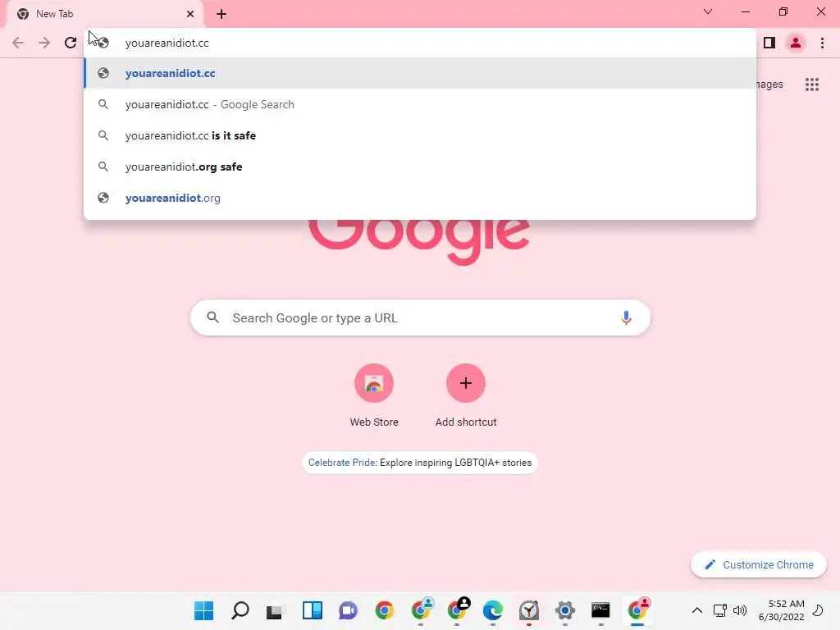Select the youareanidiot.org URL suggestion

pos(420,198)
